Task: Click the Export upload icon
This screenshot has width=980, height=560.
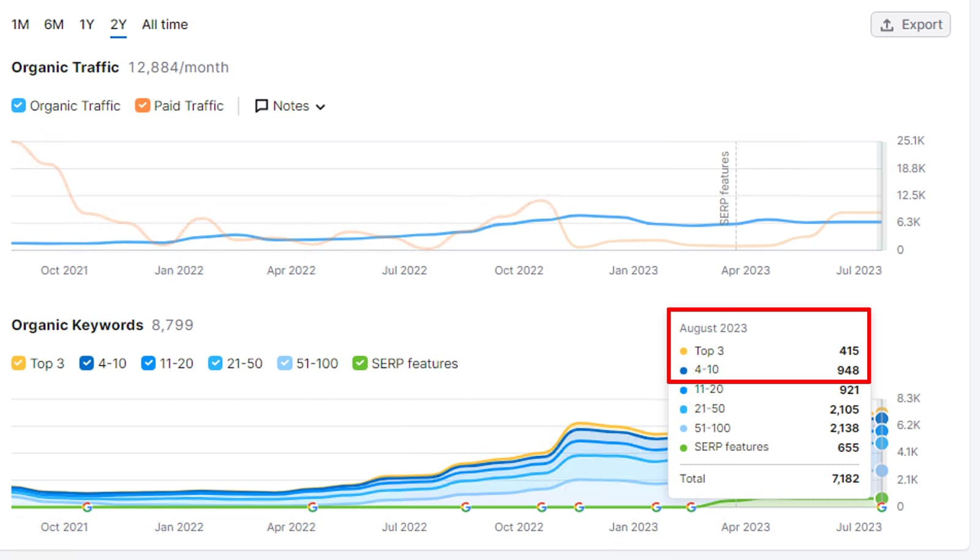Action: click(886, 25)
